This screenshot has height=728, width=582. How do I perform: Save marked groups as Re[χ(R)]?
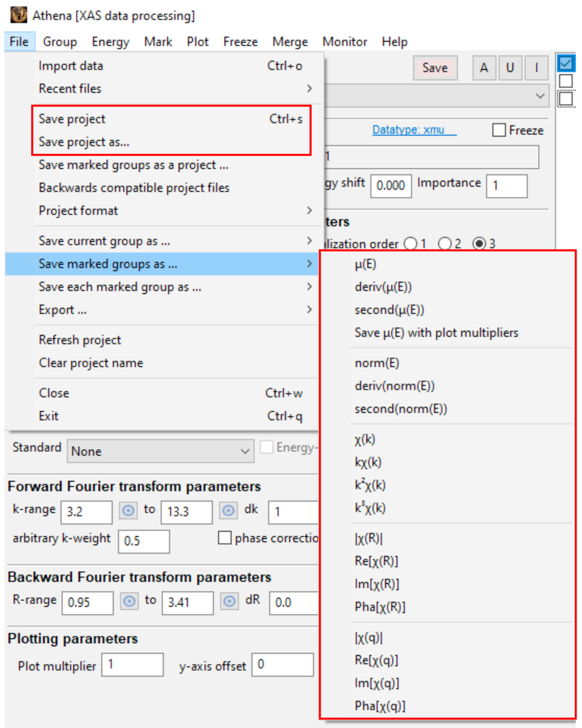448,561
